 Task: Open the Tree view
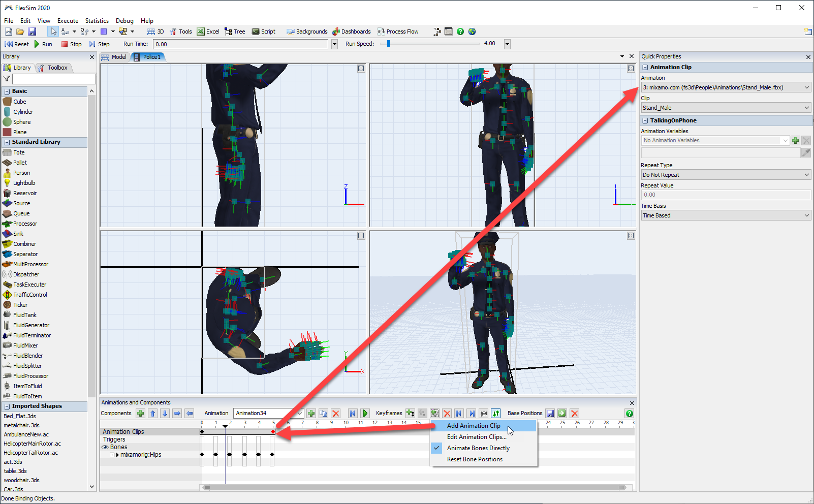(235, 31)
